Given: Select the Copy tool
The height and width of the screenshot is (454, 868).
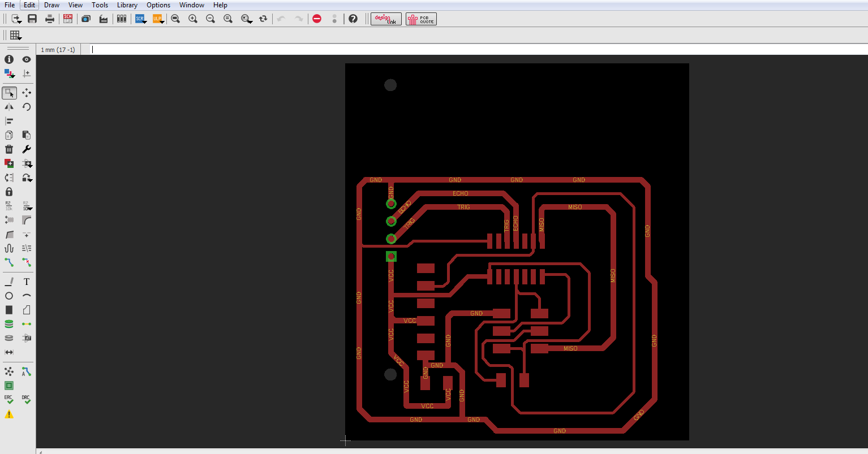Looking at the screenshot, I should tap(9, 135).
